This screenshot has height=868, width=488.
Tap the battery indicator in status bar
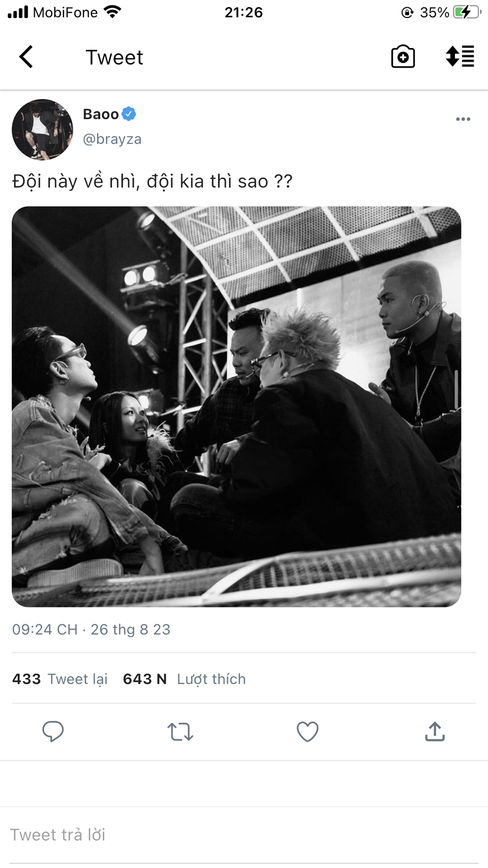point(467,12)
